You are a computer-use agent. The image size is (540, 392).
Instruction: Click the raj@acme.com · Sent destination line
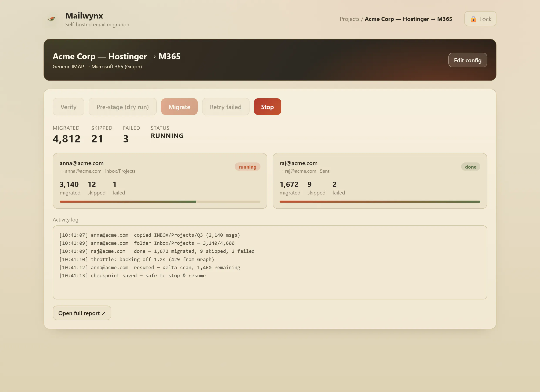tap(304, 171)
